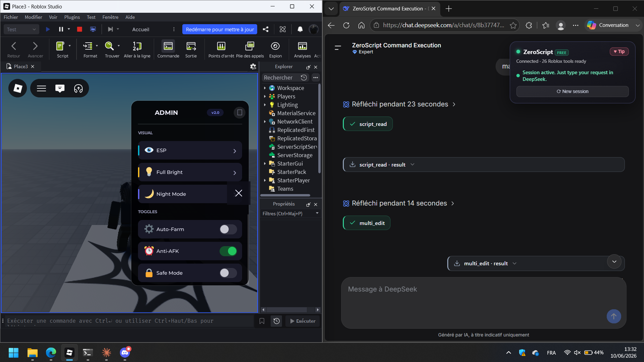644x362 pixels.
Task: Expand the Players tree node
Action: pos(265,96)
